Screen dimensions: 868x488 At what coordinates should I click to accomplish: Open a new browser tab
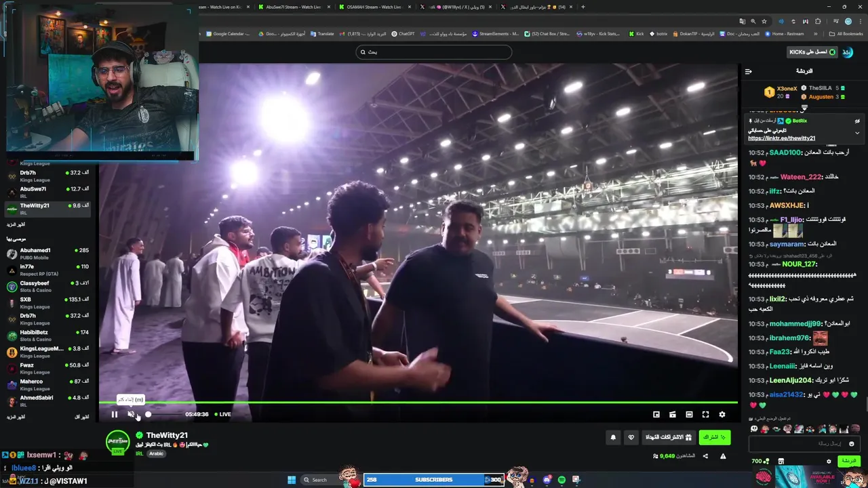coord(583,7)
